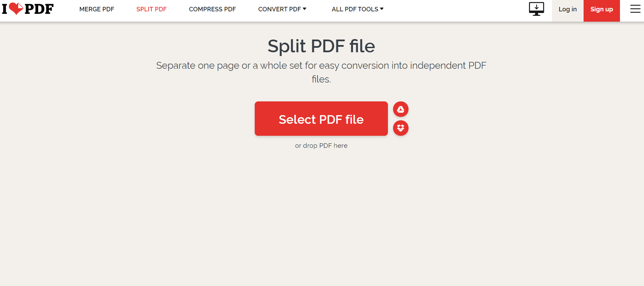Upload from Google Drive icon
Screen dimensions: 644x286
click(x=401, y=109)
